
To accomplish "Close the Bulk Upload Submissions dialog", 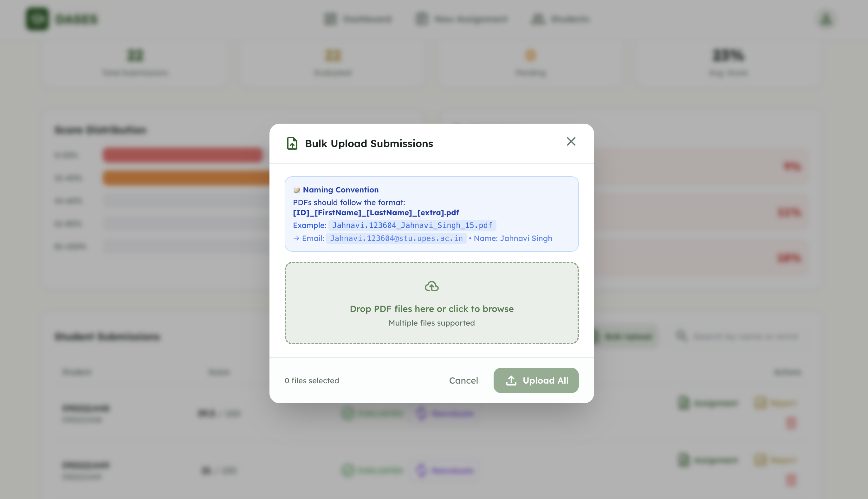I will point(571,141).
